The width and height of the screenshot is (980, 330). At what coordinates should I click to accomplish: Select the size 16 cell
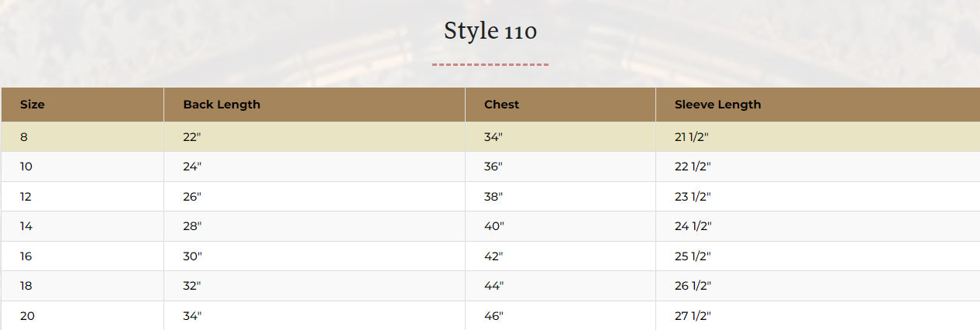26,256
